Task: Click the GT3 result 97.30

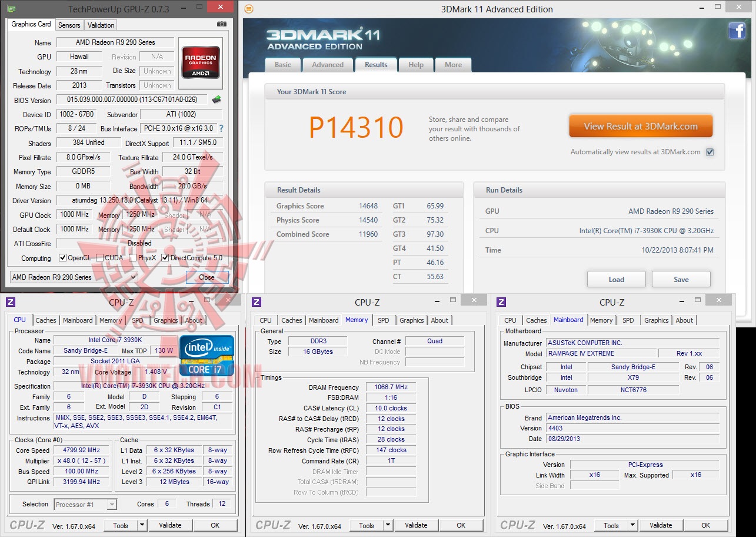Action: (x=435, y=234)
